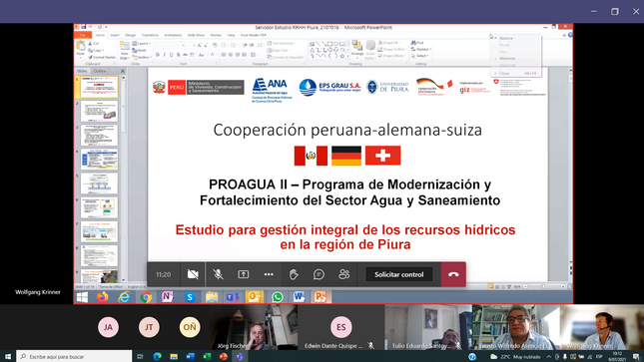Image resolution: width=644 pixels, height=362 pixels.
Task: Open Slide Show ribbon tab
Action: [196, 35]
